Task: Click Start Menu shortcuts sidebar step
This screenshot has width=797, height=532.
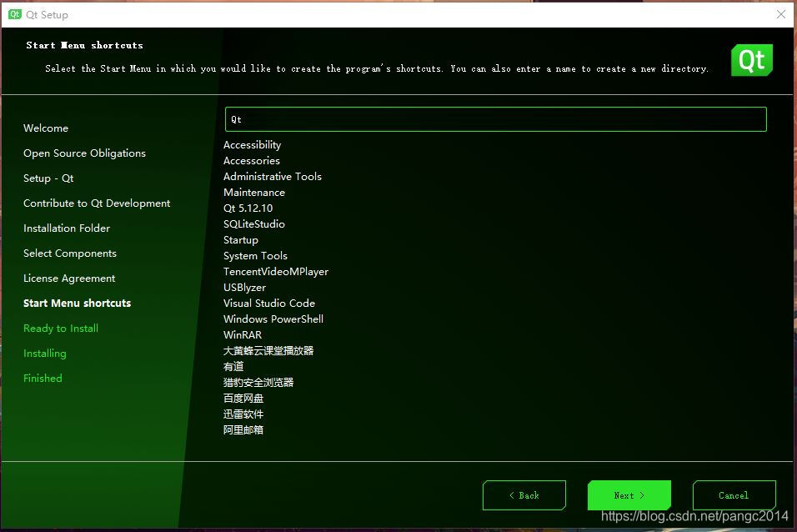Action: pos(78,304)
